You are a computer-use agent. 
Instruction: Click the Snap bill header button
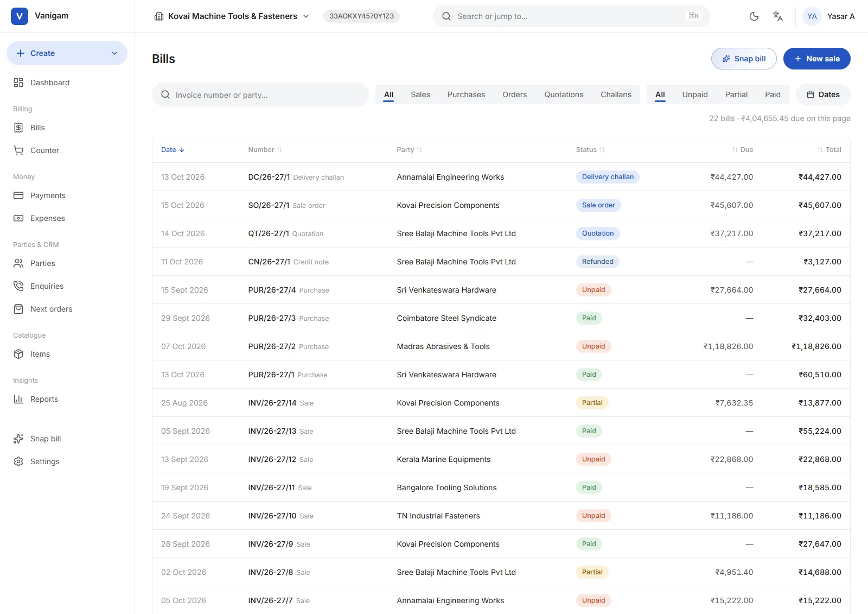(744, 59)
